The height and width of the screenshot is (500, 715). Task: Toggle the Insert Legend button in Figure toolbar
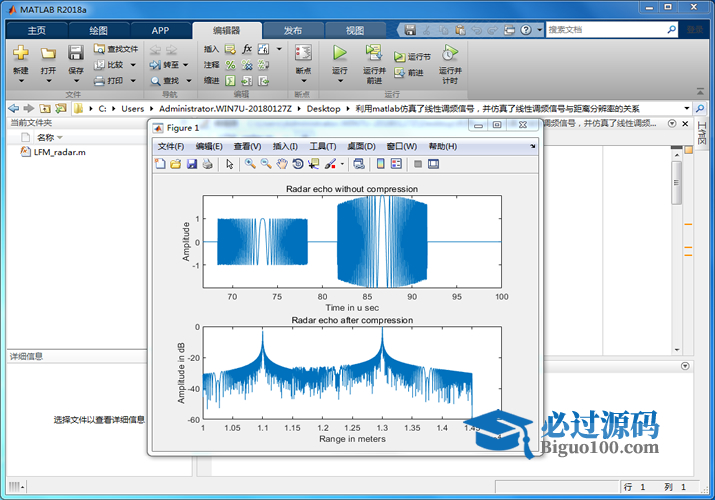pos(396,164)
